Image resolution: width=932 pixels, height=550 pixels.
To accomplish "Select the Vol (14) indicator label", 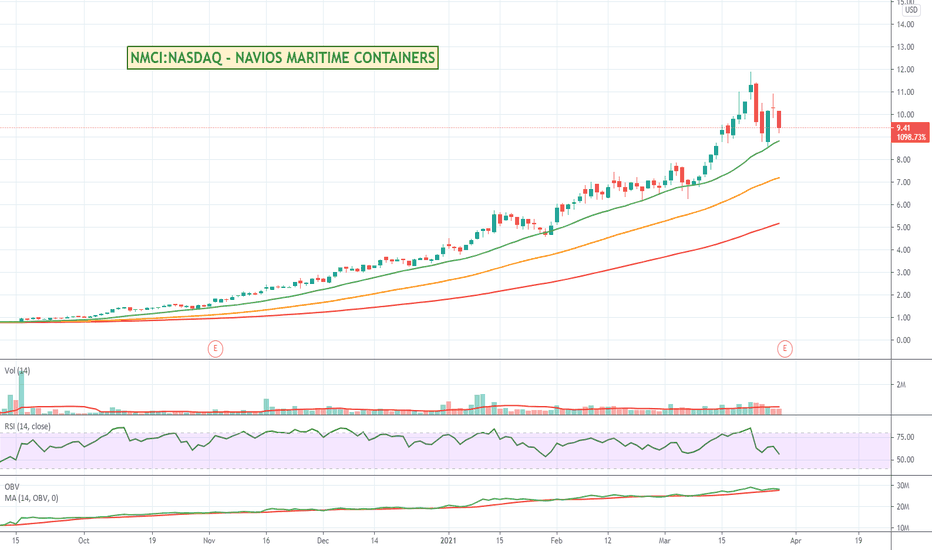I will click(17, 370).
